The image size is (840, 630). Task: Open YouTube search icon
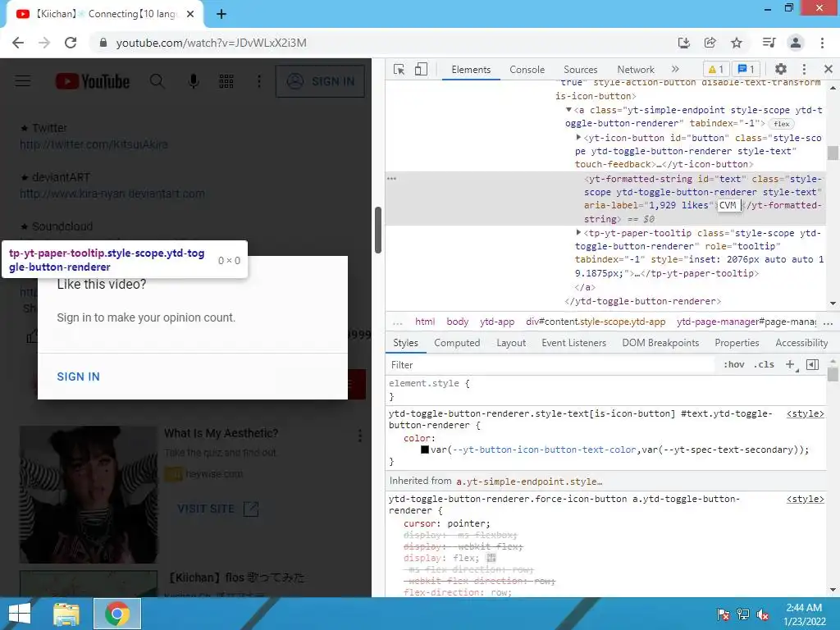157,81
